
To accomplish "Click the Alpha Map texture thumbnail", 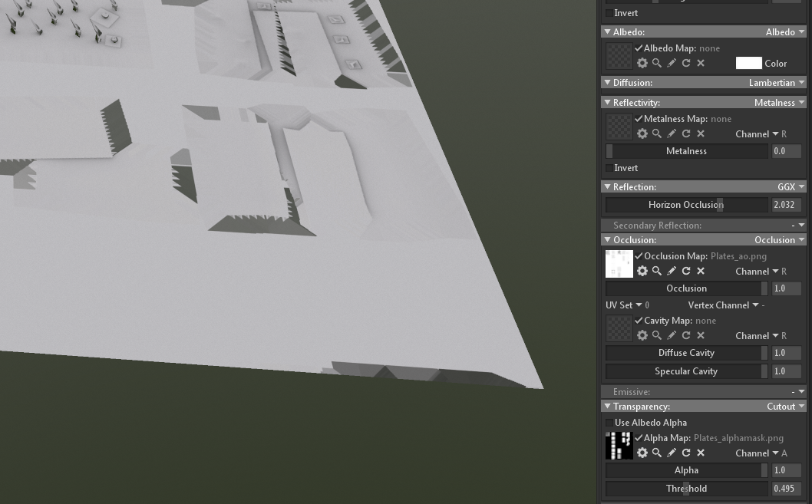I will [x=619, y=446].
